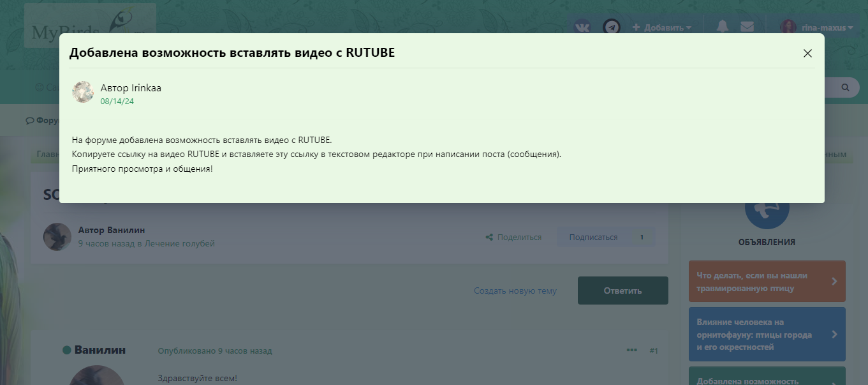The width and height of the screenshot is (868, 385).
Task: Click the search magnifier icon
Action: pos(846,87)
